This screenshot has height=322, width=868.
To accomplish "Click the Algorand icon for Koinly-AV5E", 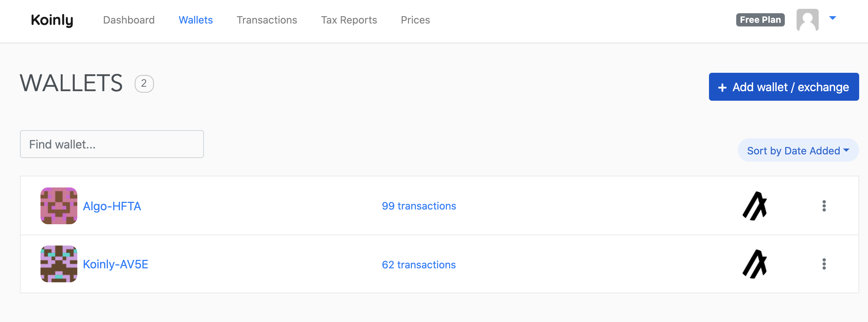I will pos(755,264).
